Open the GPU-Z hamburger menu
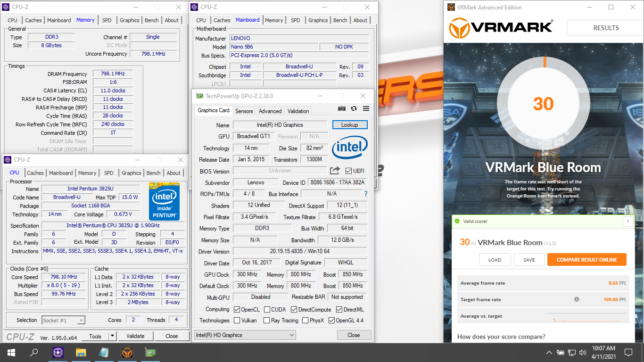The height and width of the screenshot is (362, 644). point(366,108)
